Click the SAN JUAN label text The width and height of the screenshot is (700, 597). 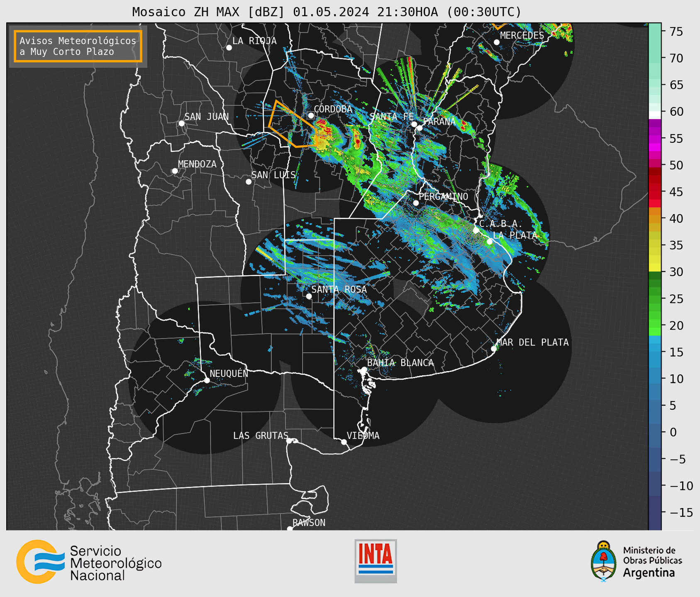[206, 117]
